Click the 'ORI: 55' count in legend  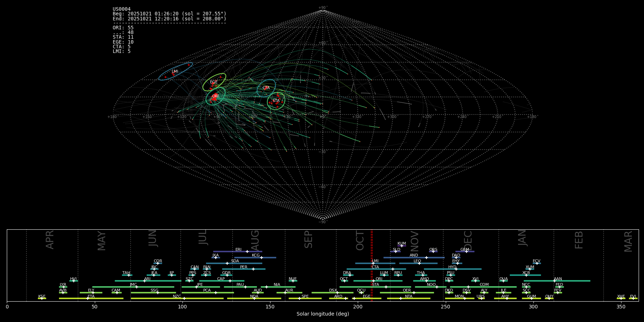(123, 28)
